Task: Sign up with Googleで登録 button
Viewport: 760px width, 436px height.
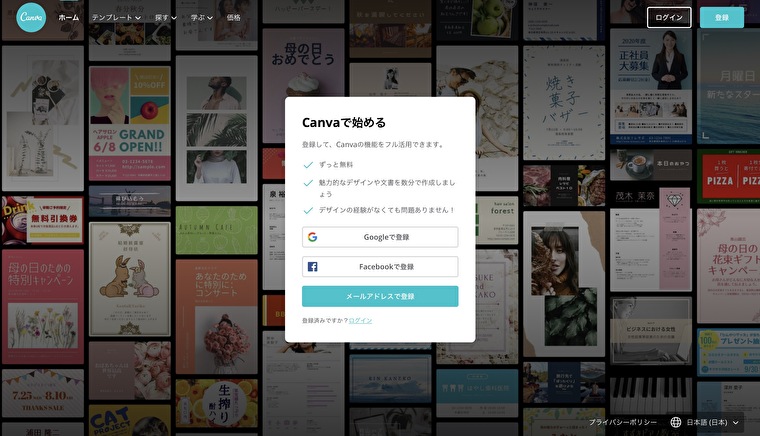Action: pyautogui.click(x=380, y=237)
